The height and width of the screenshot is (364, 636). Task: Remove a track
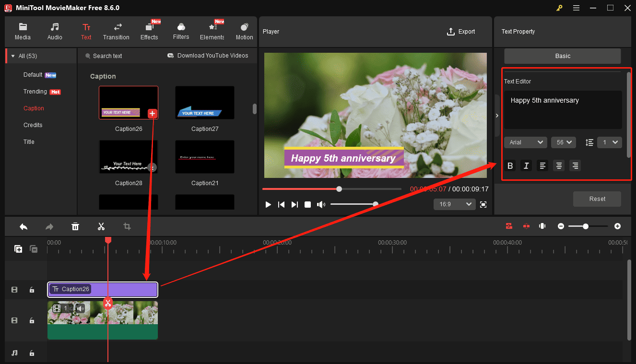[x=34, y=249]
